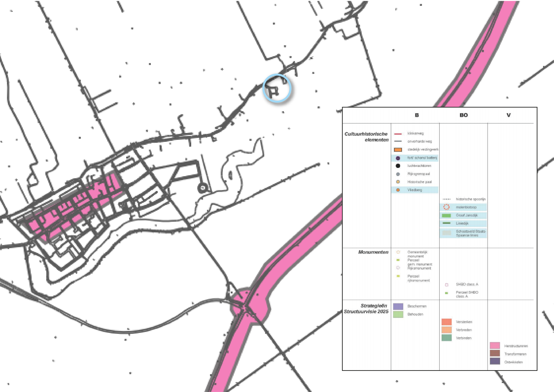Image resolution: width=554 pixels, height=392 pixels.
Task: Click the teal Verbinden color swatch
Action: click(446, 338)
